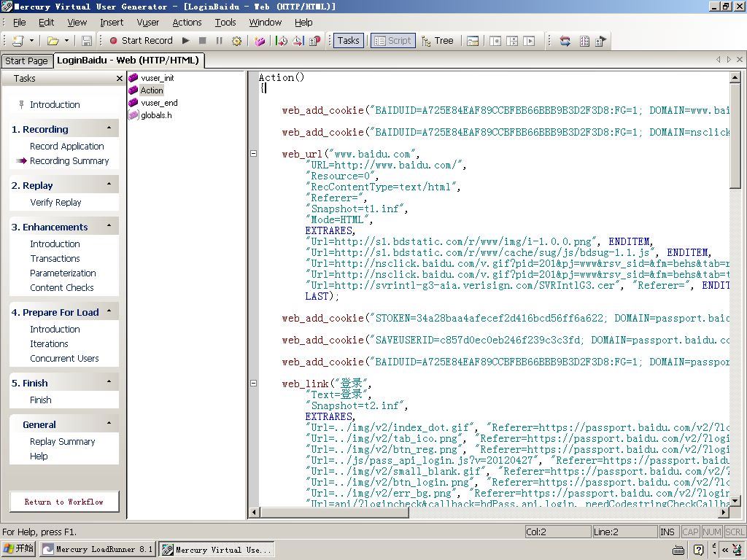The width and height of the screenshot is (747, 560).
Task: Click the vertical scrollbar down arrow in code editor
Action: 735,500
